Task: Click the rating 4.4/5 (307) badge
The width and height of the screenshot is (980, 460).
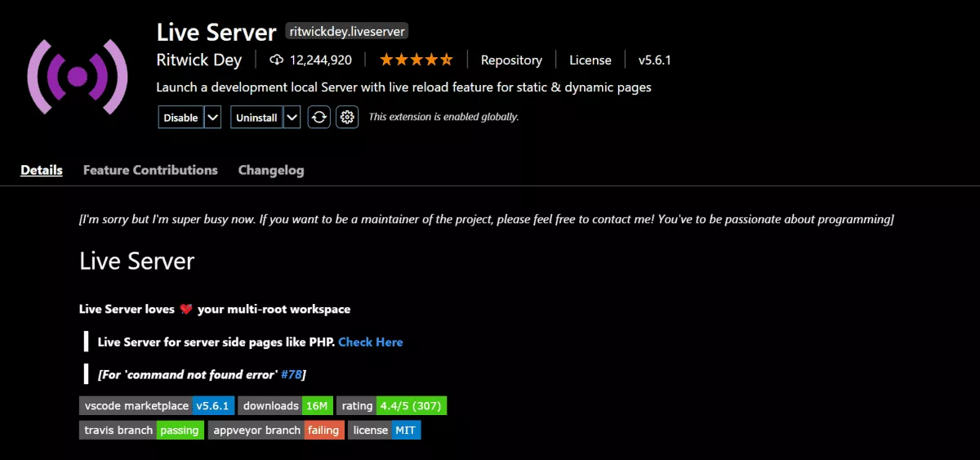Action: tap(392, 405)
